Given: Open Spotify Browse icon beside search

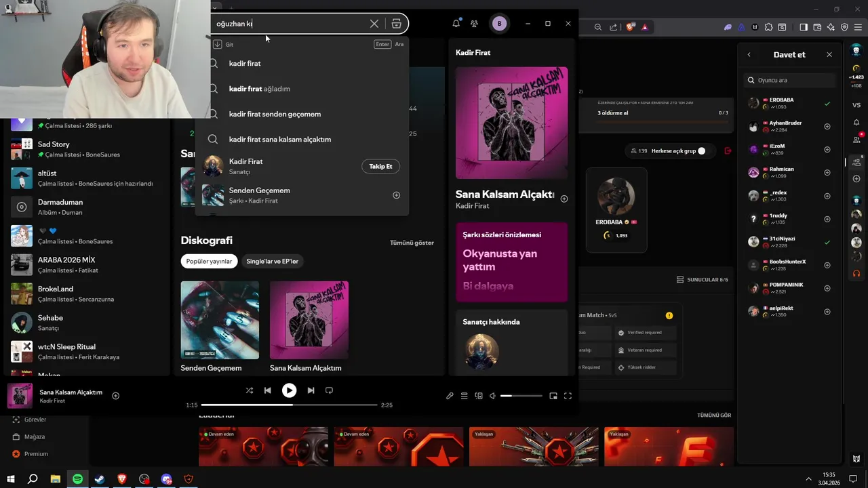Looking at the screenshot, I should click(x=397, y=24).
